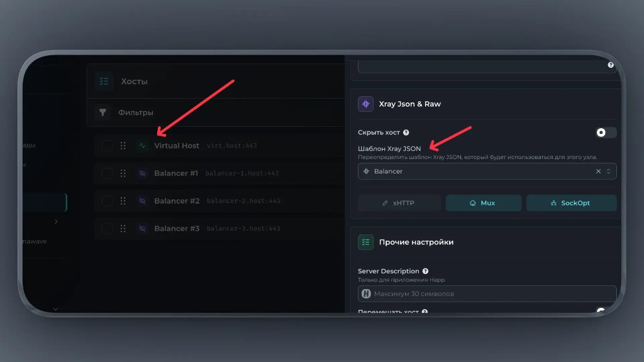Click the drag handle next to Virtual Host
Screen dimensions: 644x362
(123, 146)
